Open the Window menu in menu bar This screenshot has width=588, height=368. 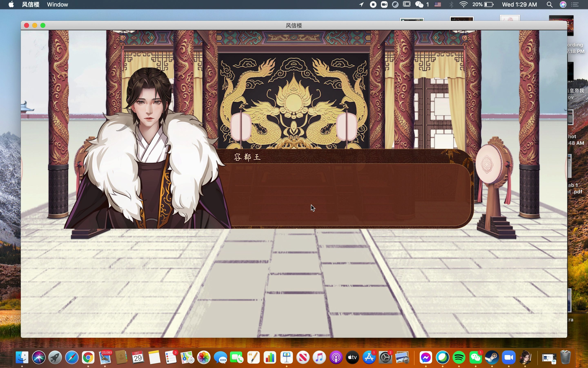click(x=57, y=4)
